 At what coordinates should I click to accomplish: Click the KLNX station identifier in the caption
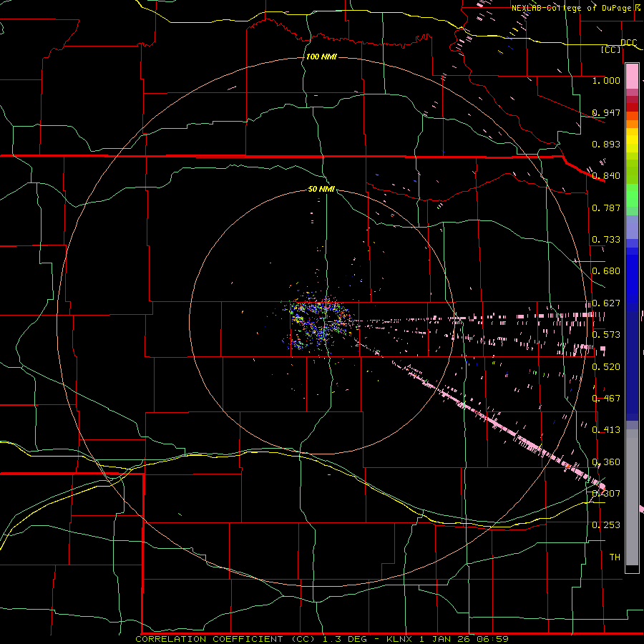click(401, 639)
